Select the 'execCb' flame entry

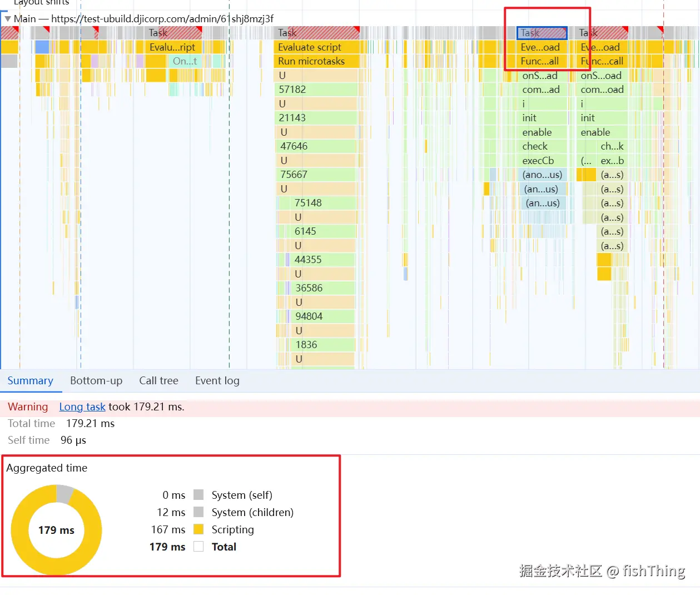542,161
